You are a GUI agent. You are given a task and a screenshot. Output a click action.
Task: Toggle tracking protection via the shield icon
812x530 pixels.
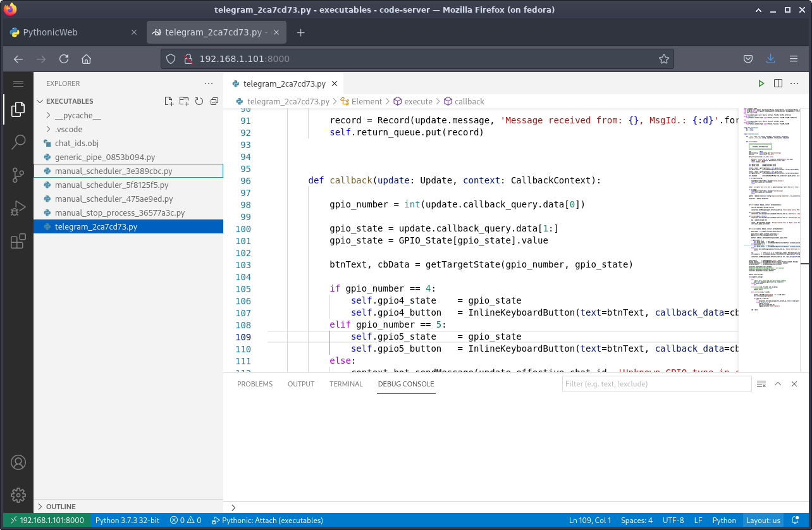pos(171,58)
